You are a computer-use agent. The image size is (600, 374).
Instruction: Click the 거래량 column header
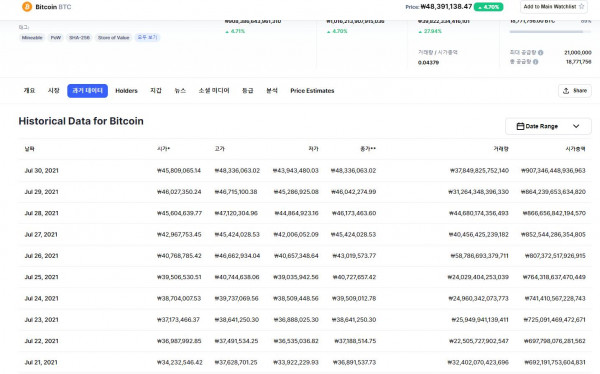coord(501,149)
